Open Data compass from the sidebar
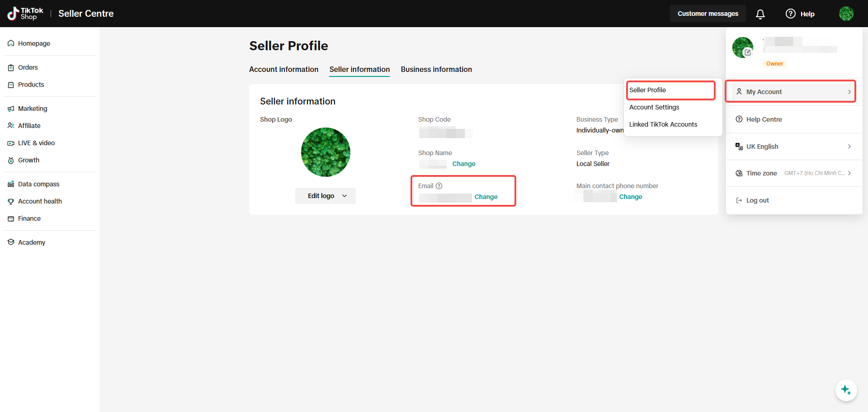Screen dimensions: 868x412 pos(38,184)
